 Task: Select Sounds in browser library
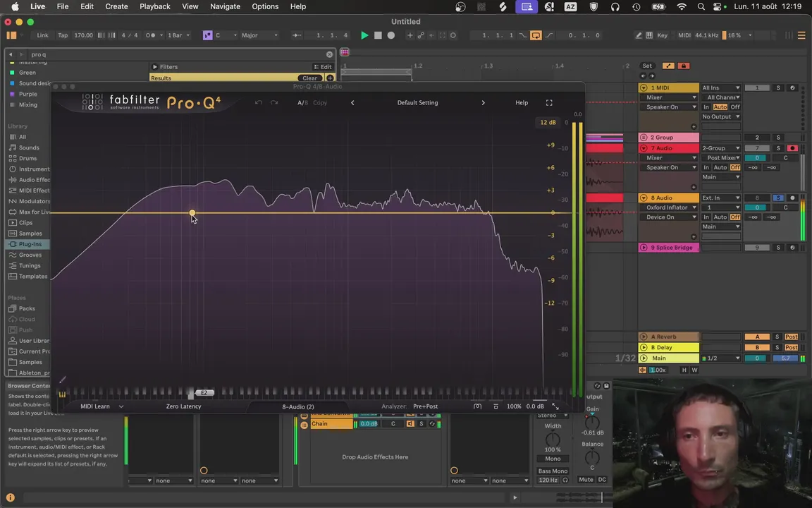(29, 147)
